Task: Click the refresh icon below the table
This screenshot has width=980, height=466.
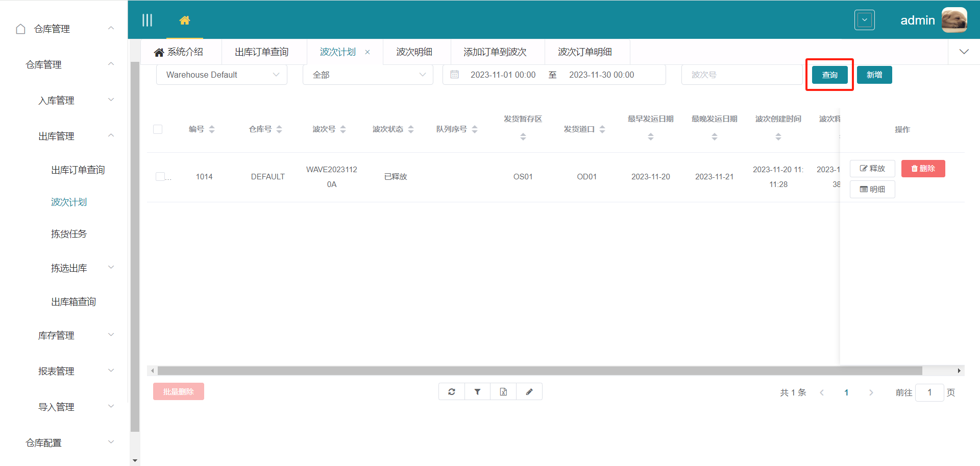Action: (452, 392)
